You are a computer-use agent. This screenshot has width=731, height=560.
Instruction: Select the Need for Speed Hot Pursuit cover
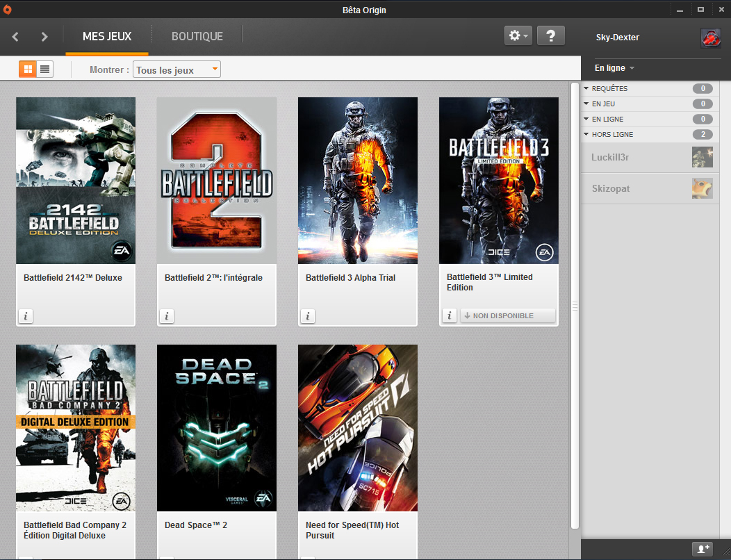358,428
